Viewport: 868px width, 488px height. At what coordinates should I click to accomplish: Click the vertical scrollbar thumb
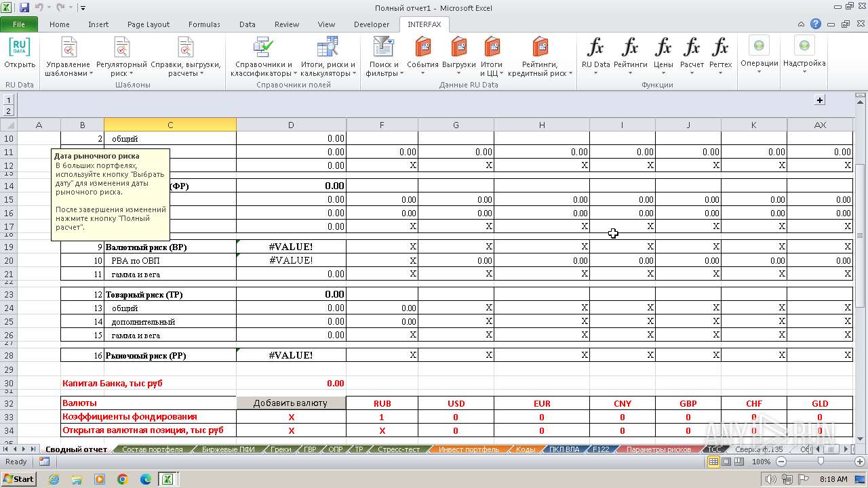click(861, 236)
